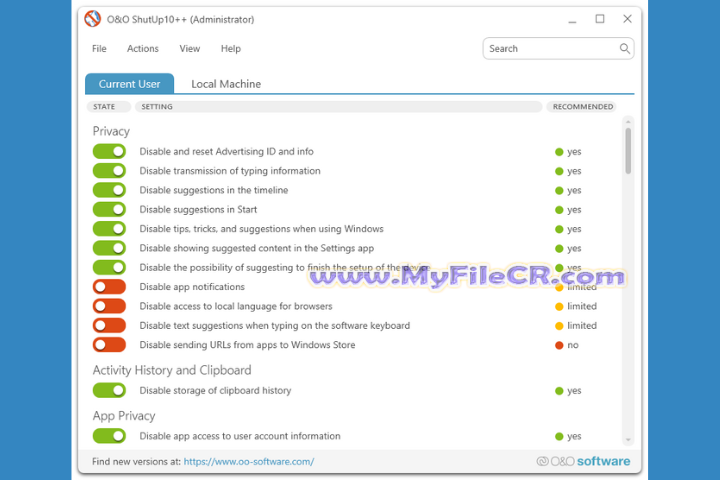720x480 pixels.
Task: Select 'Disable sending URLs from apps' text
Action: pos(247,344)
